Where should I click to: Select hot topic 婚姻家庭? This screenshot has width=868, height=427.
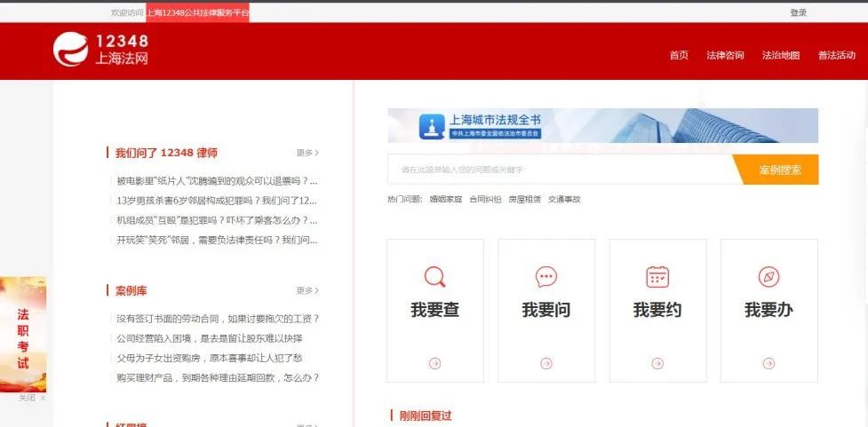point(446,199)
